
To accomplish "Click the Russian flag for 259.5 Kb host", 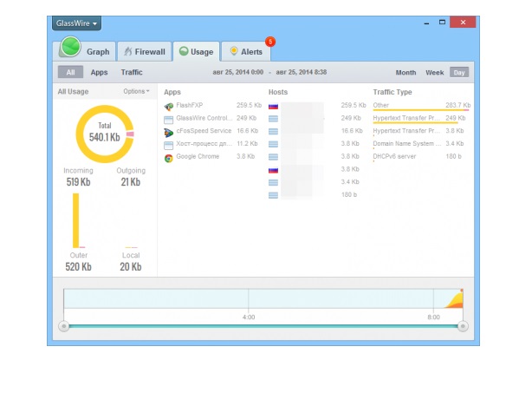I will (x=273, y=107).
